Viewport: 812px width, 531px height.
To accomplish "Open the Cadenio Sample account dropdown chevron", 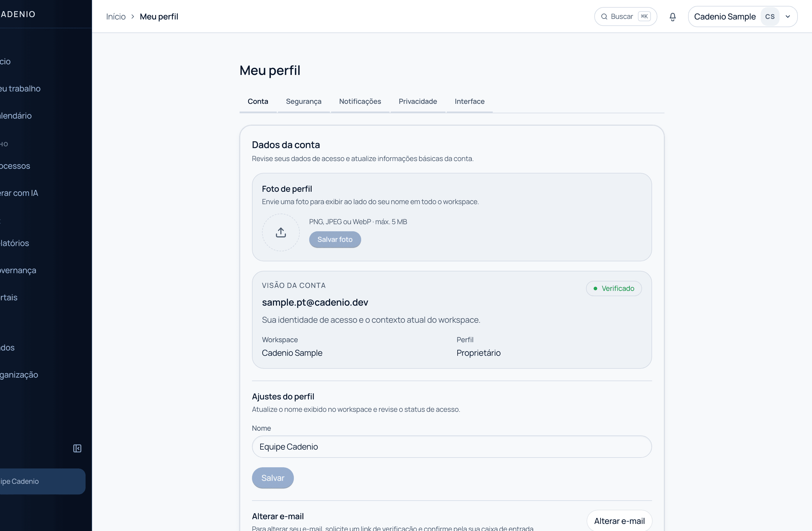I will tap(788, 17).
